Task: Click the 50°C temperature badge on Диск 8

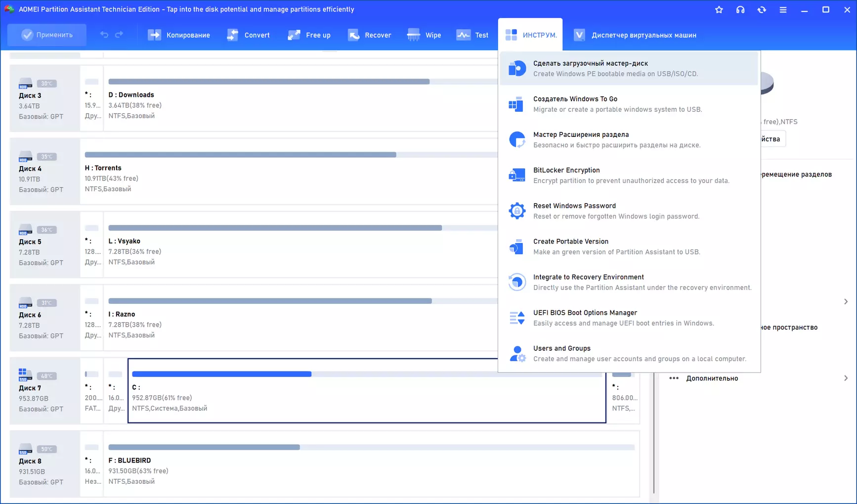Action: [46, 449]
